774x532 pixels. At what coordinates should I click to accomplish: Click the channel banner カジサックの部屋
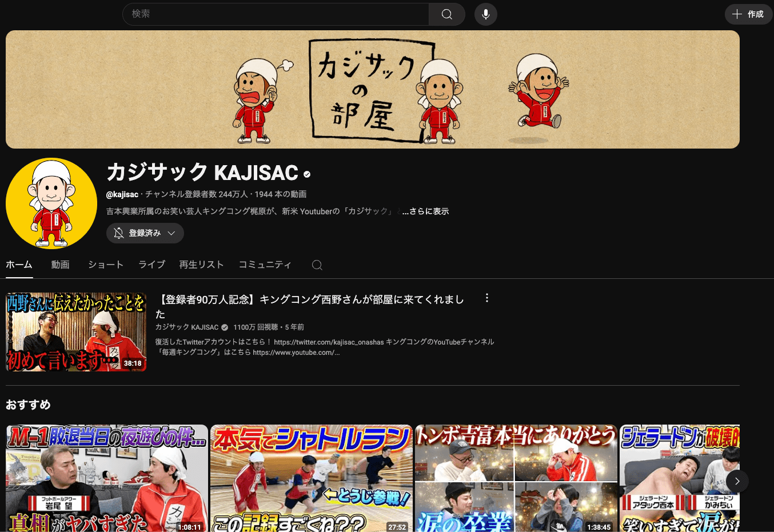[373, 90]
